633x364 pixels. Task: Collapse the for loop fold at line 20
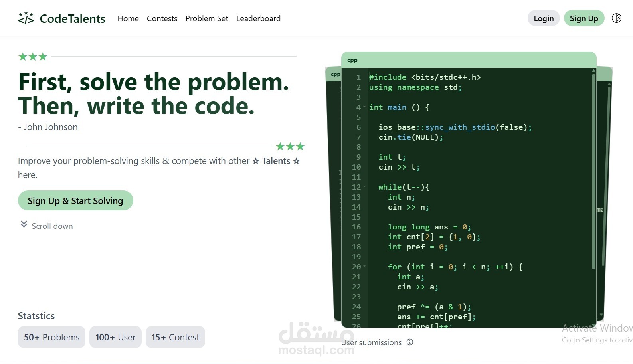(364, 266)
